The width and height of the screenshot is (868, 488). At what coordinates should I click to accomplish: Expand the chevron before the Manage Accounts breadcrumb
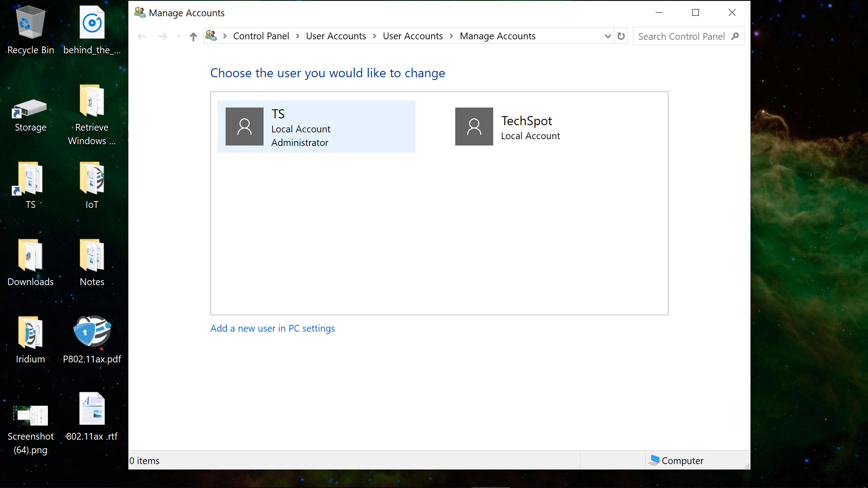point(451,36)
